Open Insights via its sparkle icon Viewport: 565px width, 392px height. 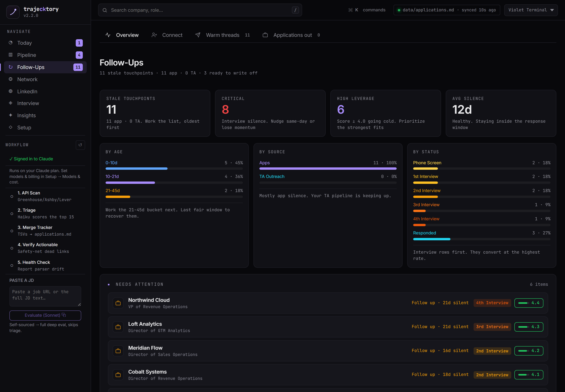click(11, 115)
